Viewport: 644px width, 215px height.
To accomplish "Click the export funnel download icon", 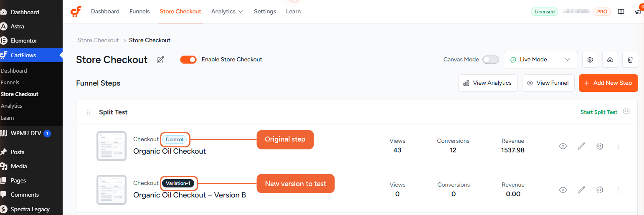I will [610, 60].
